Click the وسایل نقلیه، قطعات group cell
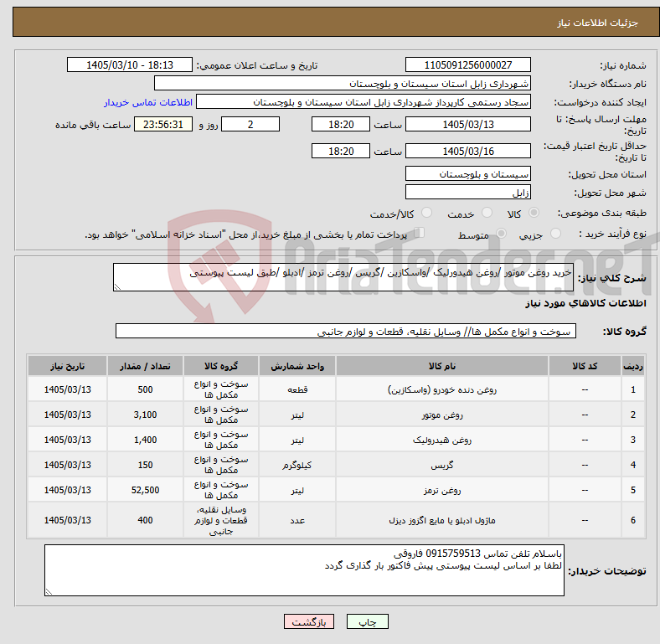Viewport: 660px width, 644px height. (221, 520)
